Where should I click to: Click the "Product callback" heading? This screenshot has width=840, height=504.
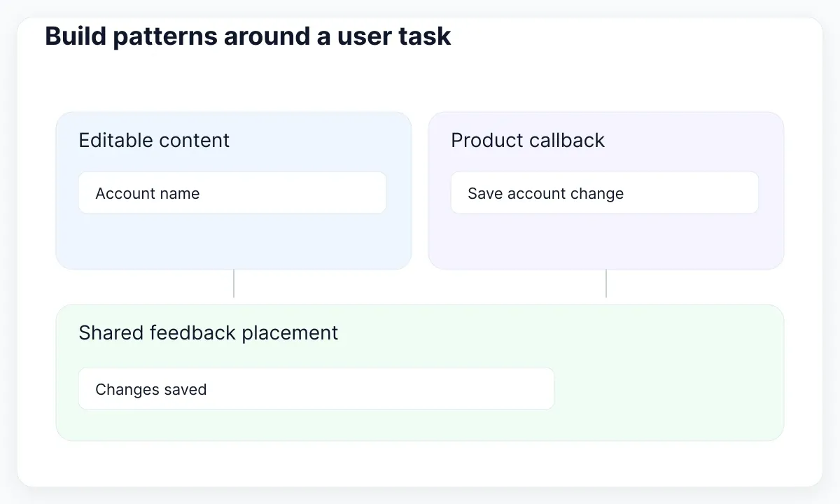tap(528, 140)
